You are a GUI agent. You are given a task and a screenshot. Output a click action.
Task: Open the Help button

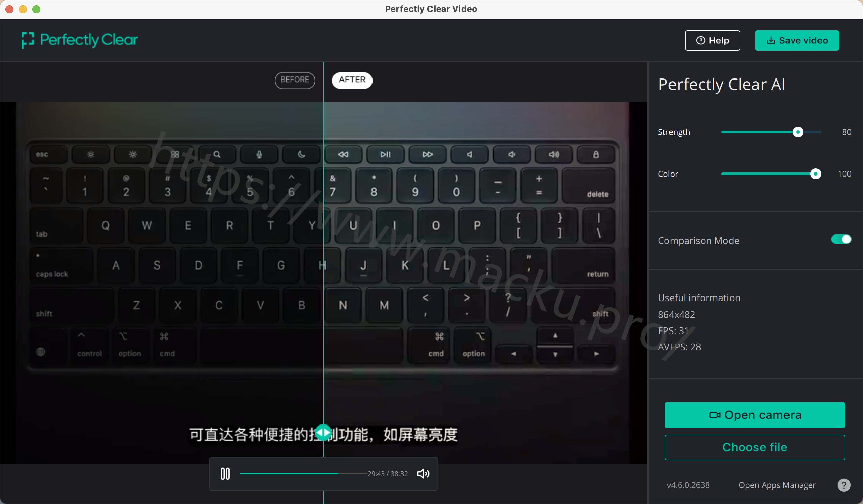[712, 41]
